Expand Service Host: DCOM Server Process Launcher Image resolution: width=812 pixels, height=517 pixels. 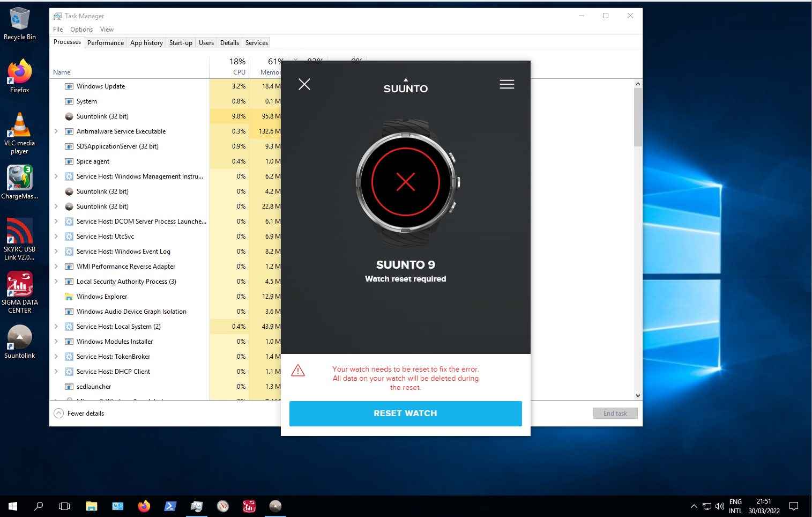point(56,221)
